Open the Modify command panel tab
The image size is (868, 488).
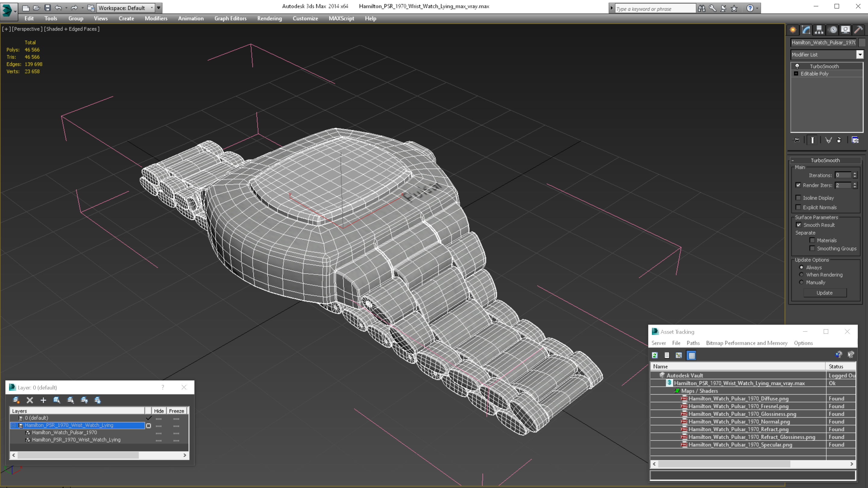806,30
